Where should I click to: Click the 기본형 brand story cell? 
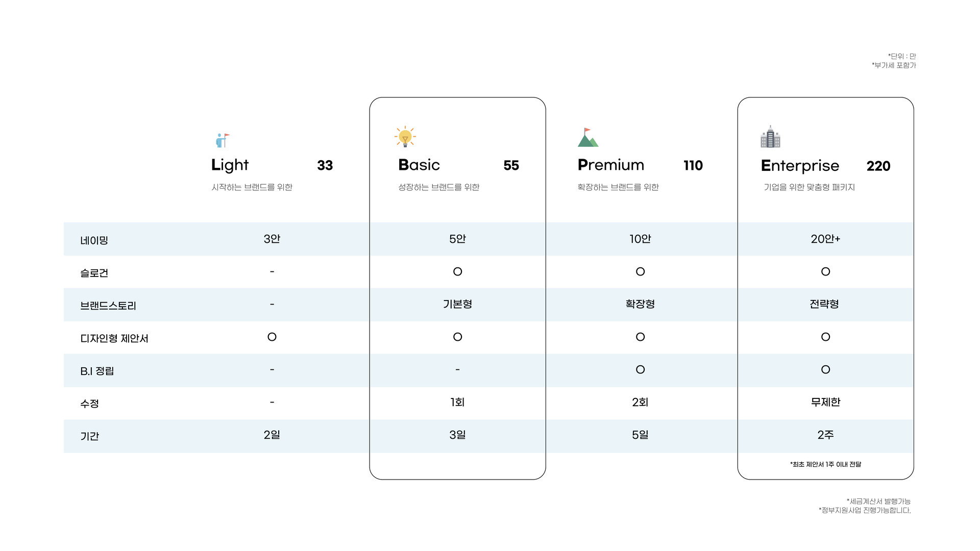coord(458,305)
